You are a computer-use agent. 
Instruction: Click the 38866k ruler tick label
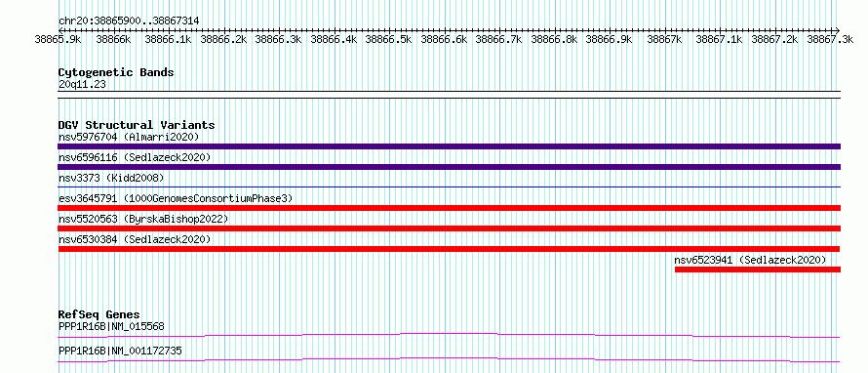pyautogui.click(x=113, y=39)
